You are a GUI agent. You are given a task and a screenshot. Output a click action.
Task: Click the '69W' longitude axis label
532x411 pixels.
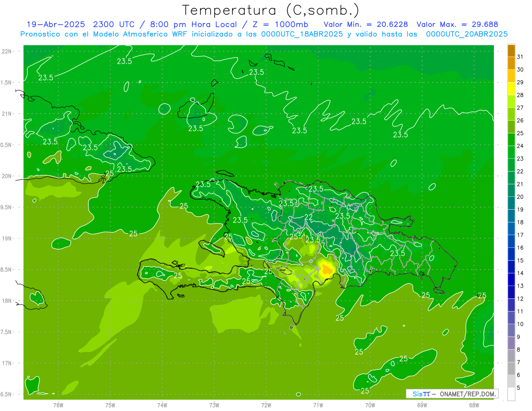[x=422, y=405]
